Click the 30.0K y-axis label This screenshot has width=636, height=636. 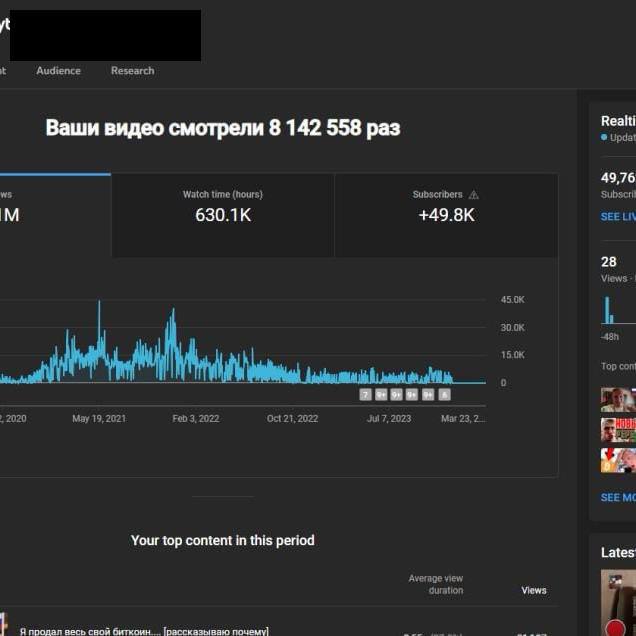click(x=512, y=327)
